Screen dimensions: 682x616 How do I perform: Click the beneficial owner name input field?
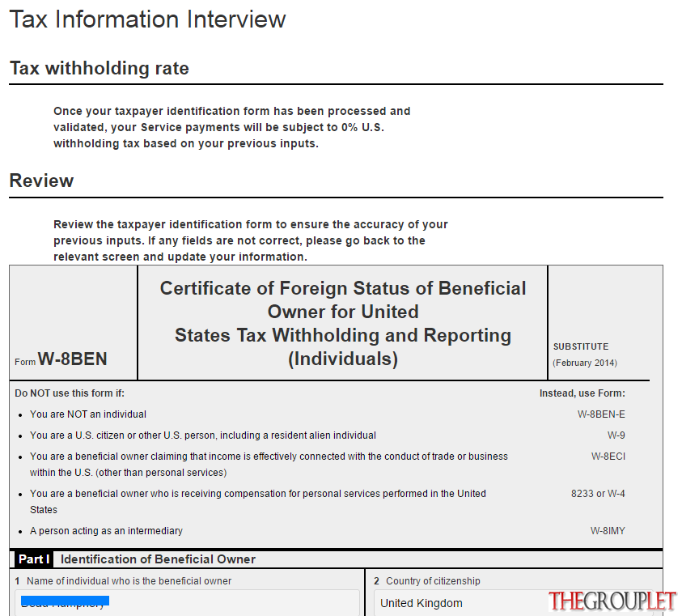tap(187, 603)
